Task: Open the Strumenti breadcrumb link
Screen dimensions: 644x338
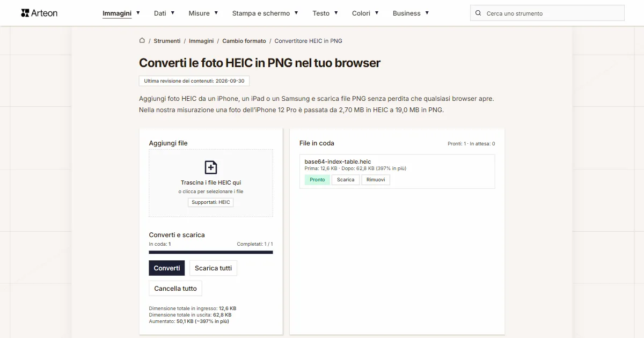Action: [x=167, y=41]
